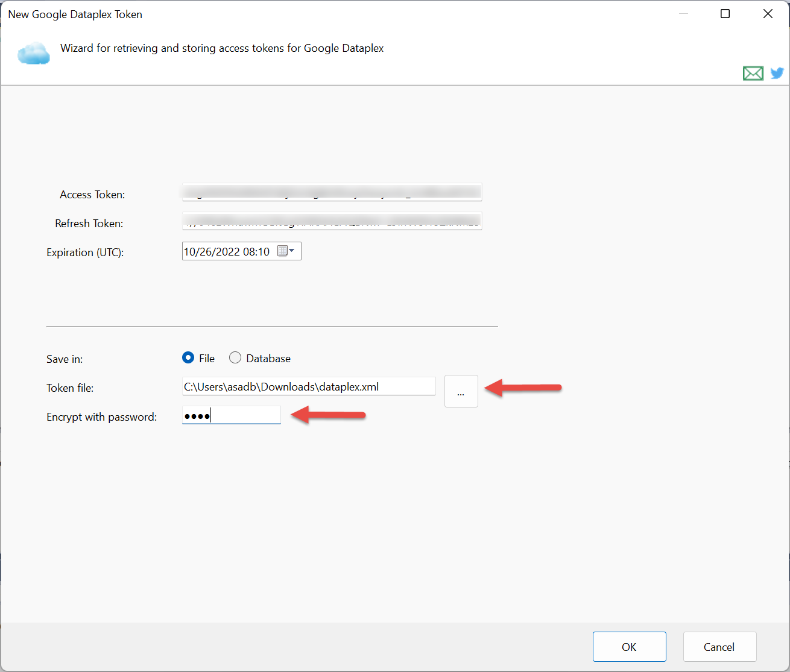This screenshot has height=672, width=790.
Task: Click the Token file path field
Action: click(x=309, y=386)
